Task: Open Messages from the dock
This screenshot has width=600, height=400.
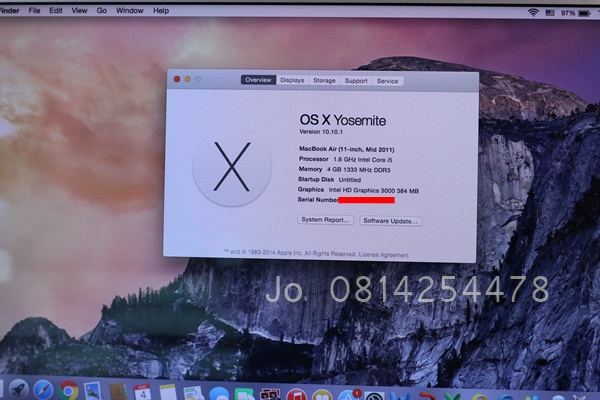Action: [219, 394]
